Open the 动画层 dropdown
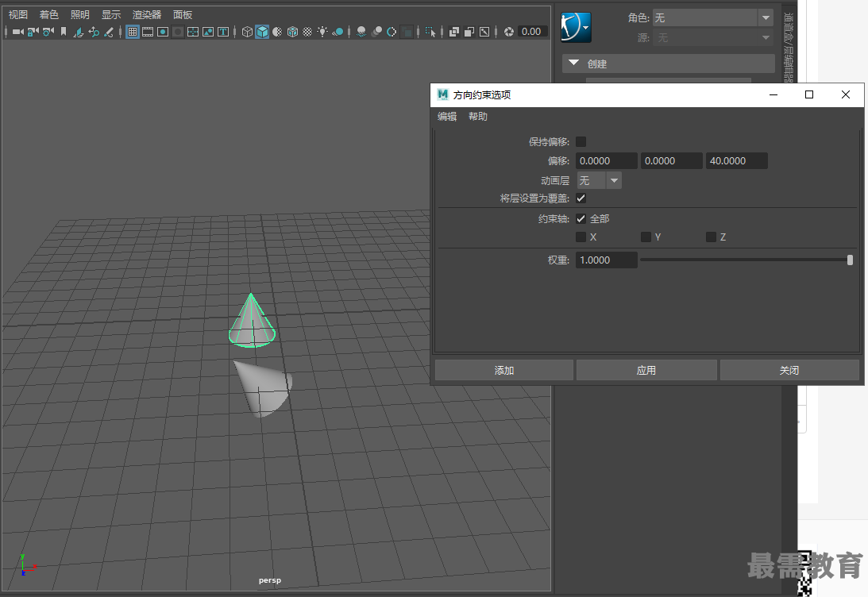Viewport: 868px width, 597px height. pyautogui.click(x=599, y=180)
